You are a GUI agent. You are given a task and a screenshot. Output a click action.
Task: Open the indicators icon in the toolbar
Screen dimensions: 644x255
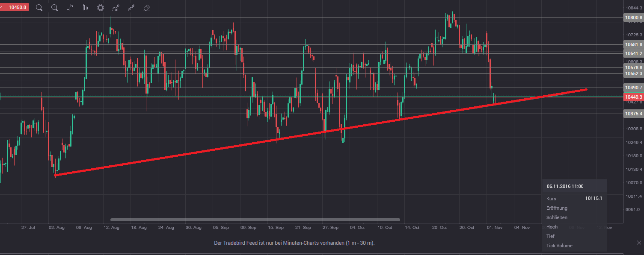(x=116, y=8)
